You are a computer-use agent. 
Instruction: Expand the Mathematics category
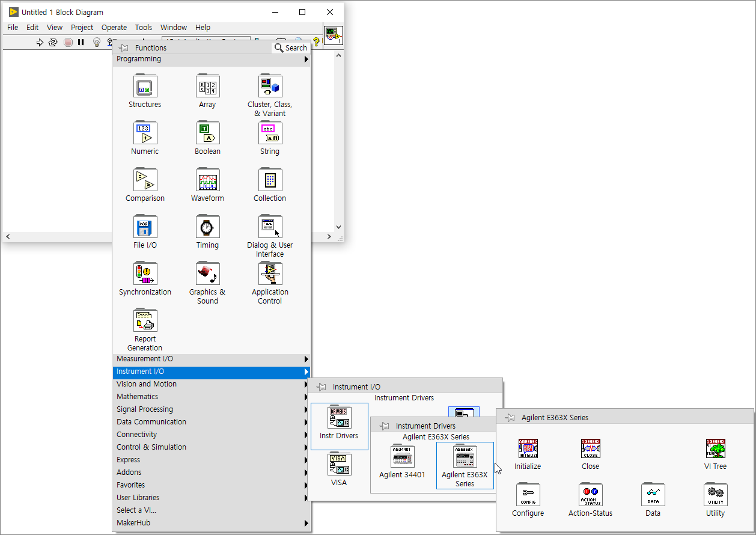pos(212,397)
